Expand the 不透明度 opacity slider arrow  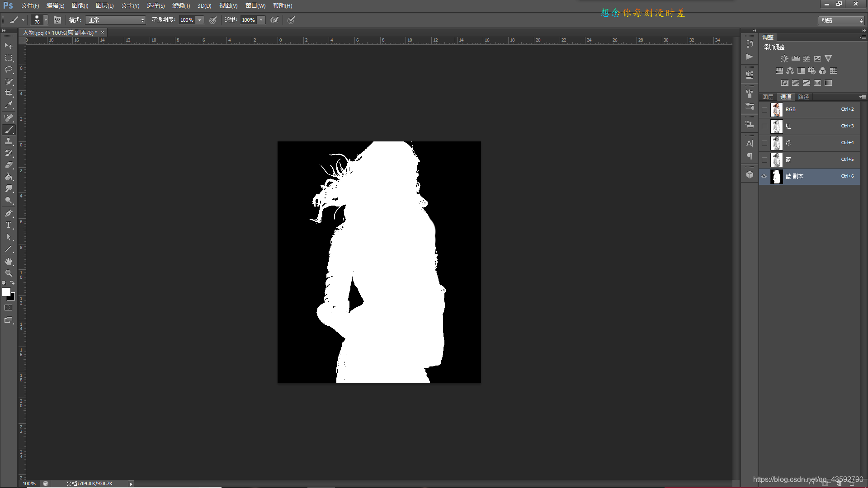click(199, 20)
